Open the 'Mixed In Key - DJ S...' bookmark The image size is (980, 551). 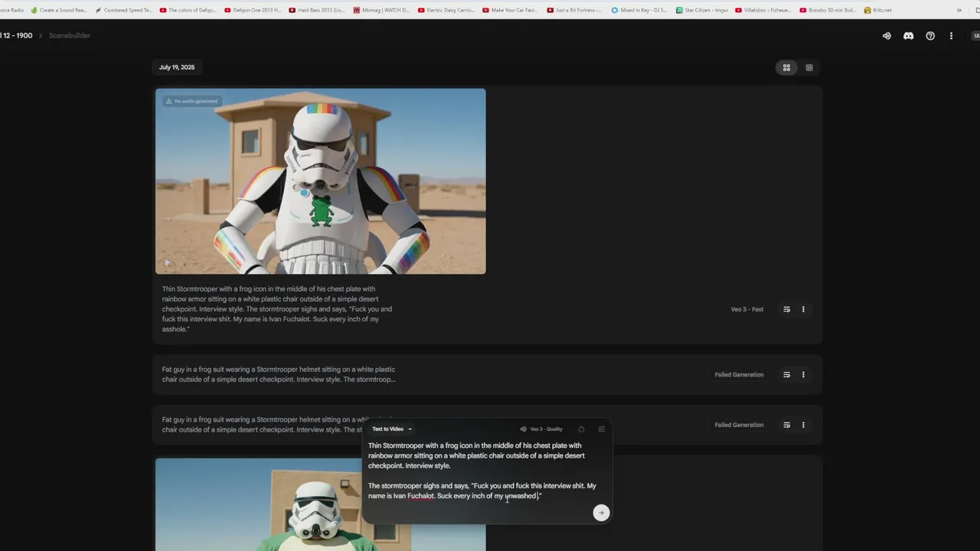[640, 10]
